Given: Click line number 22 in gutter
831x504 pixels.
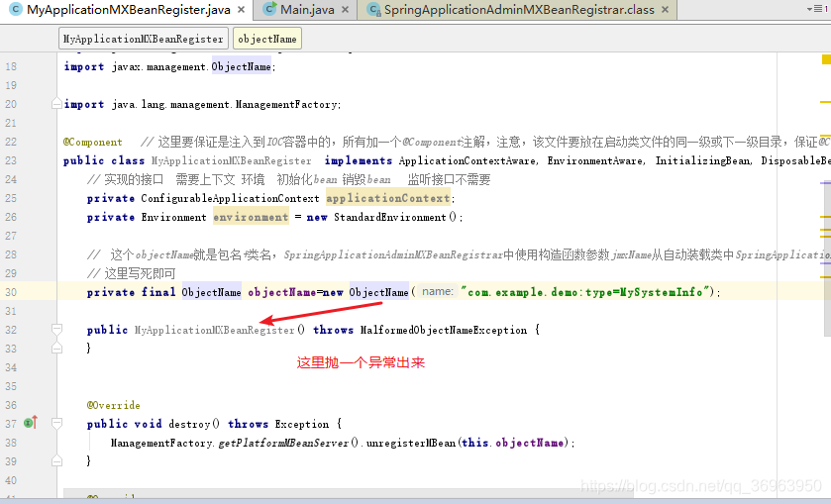Looking at the screenshot, I should coord(11,142).
